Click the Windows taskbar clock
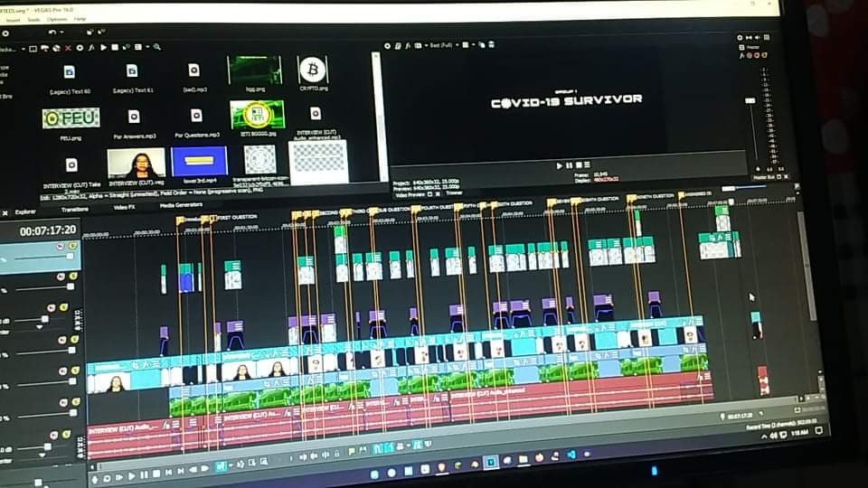 click(x=799, y=433)
